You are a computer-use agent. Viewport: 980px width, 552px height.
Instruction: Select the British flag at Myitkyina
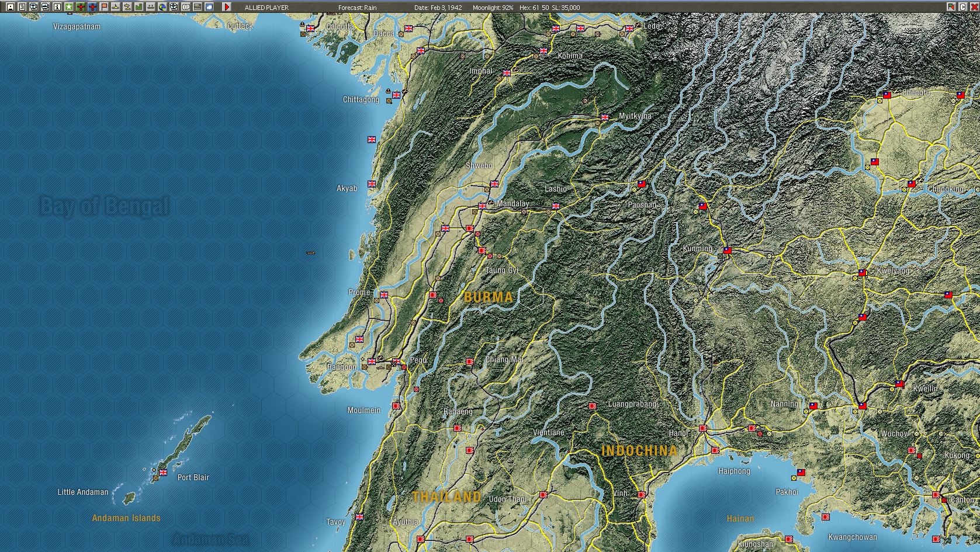point(605,117)
